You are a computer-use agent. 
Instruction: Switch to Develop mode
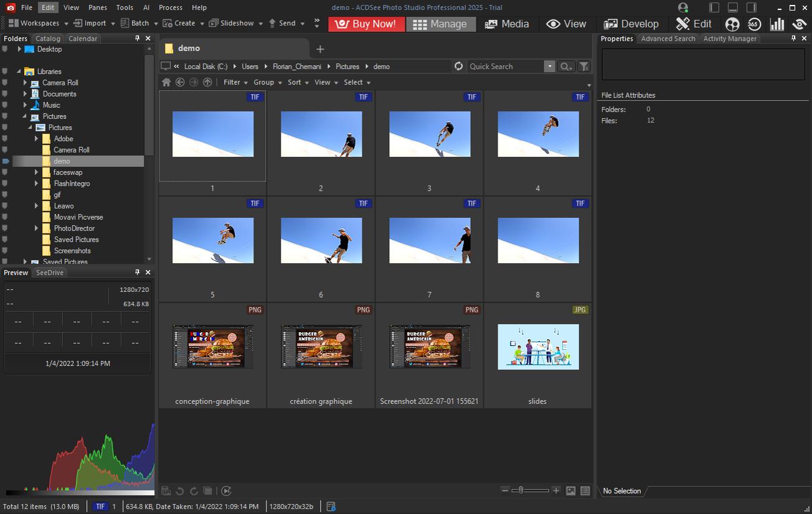[x=631, y=24]
